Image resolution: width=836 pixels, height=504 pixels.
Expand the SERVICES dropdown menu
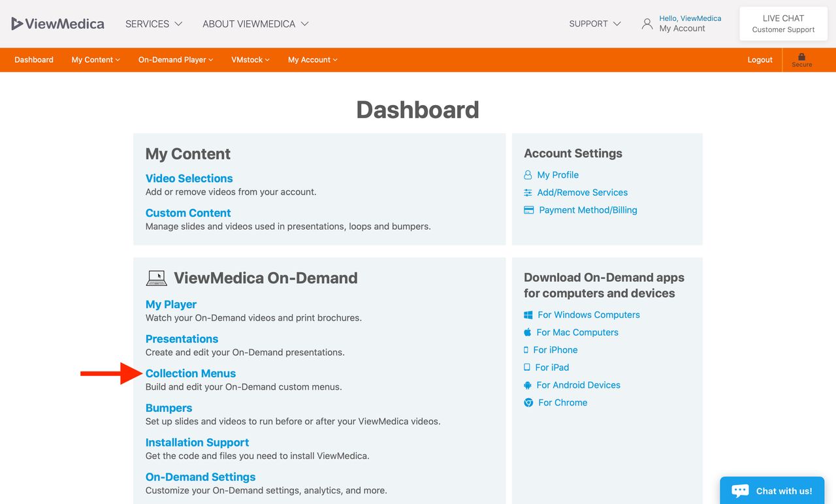(x=153, y=24)
